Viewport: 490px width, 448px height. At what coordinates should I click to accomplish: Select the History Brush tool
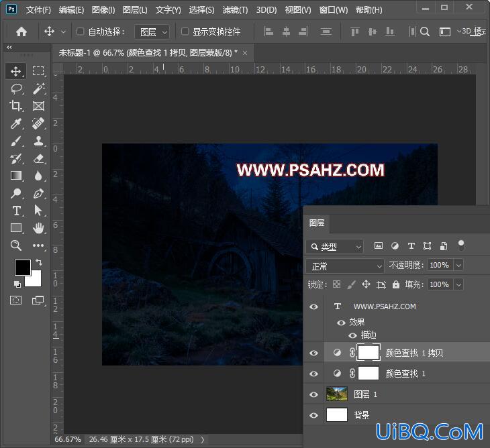tap(16, 158)
